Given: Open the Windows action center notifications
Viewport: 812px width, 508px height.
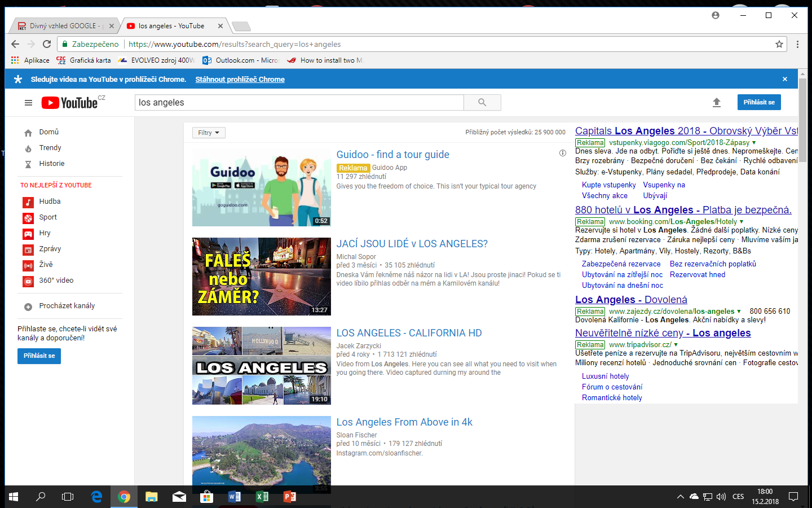Looking at the screenshot, I should click(793, 497).
